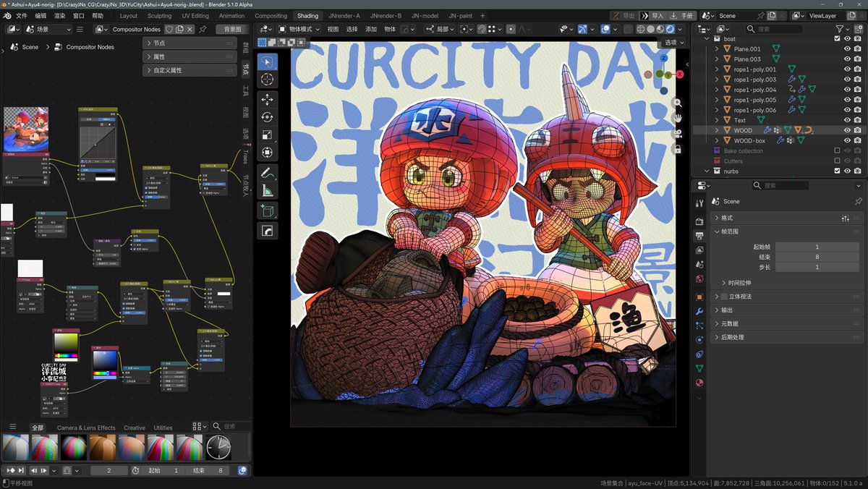The height and width of the screenshot is (489, 868).
Task: Choose the Move tool
Action: (x=267, y=99)
